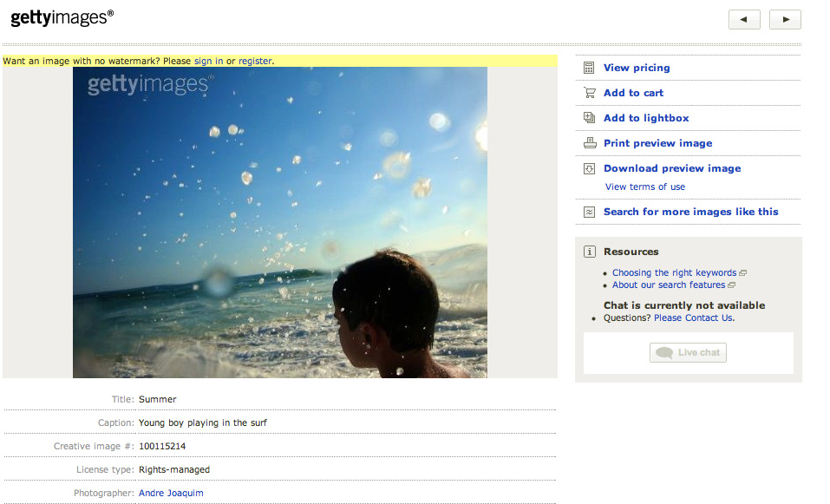Click the gettyimages logo
The width and height of the screenshot is (830, 504).
tap(62, 17)
